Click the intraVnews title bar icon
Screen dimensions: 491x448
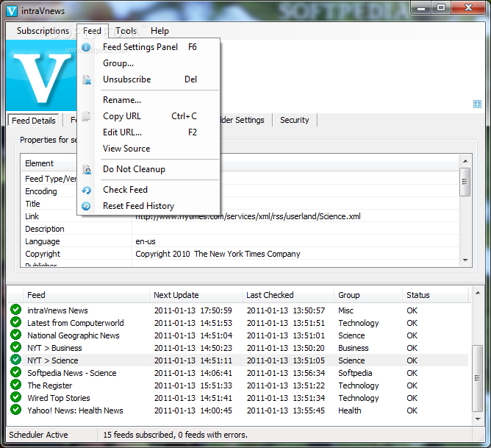tap(12, 11)
